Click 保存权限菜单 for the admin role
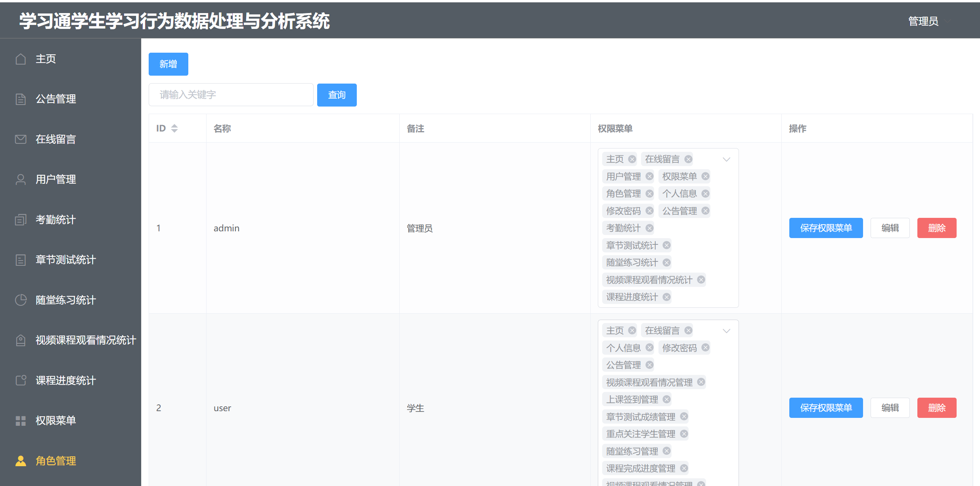 [826, 228]
